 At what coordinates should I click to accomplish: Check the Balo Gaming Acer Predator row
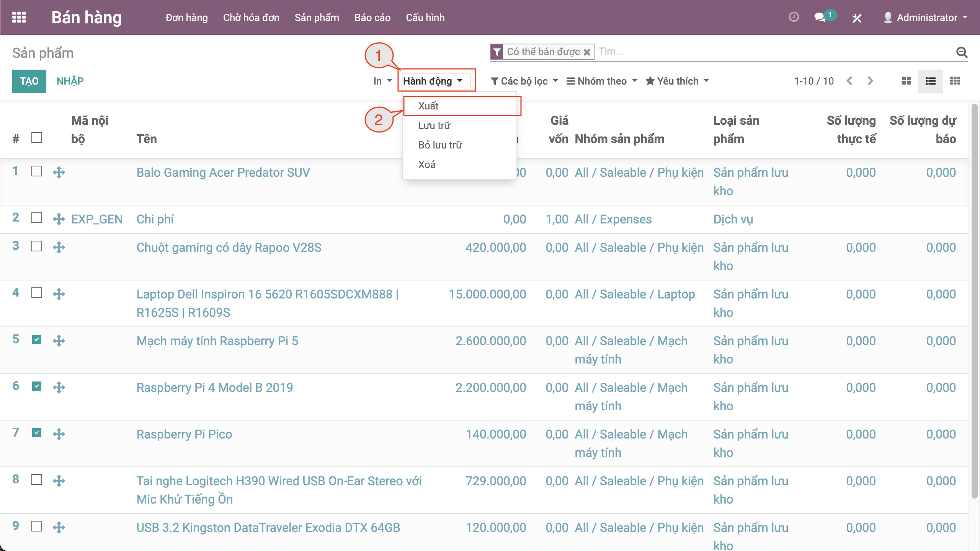37,171
